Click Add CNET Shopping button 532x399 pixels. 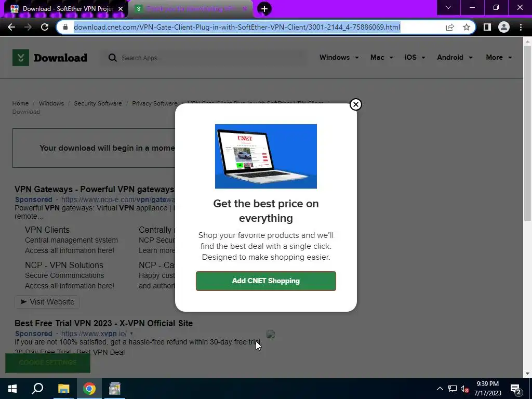(265, 281)
